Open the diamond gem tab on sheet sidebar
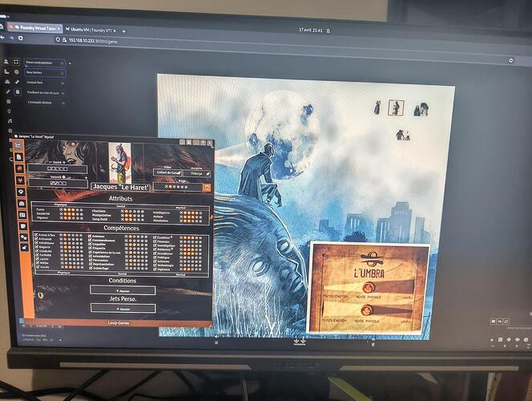532x401 pixels. click(21, 192)
